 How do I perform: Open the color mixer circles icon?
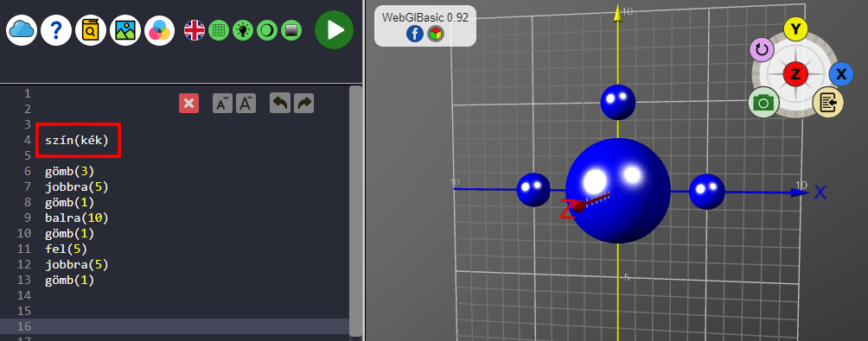(159, 30)
